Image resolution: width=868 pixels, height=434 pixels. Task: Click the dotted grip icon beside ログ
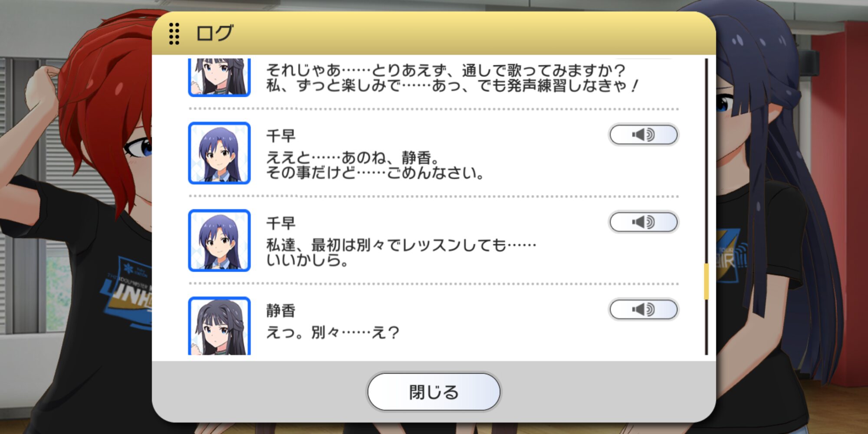(x=174, y=34)
